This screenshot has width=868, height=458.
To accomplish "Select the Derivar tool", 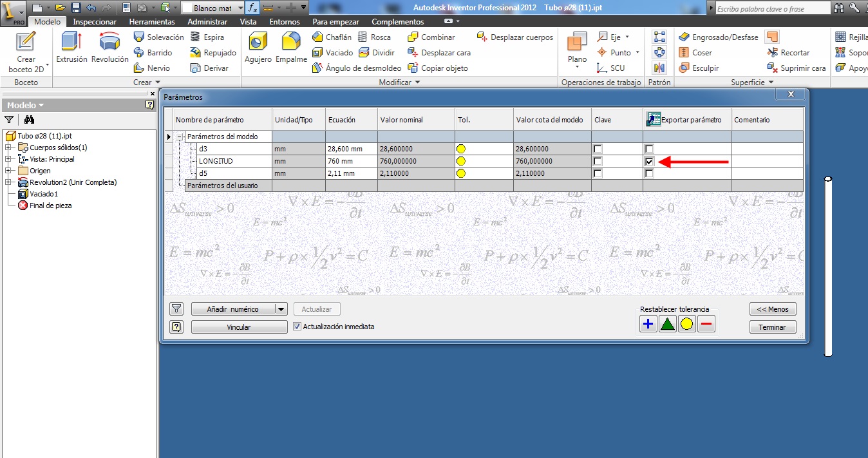I will tap(208, 68).
